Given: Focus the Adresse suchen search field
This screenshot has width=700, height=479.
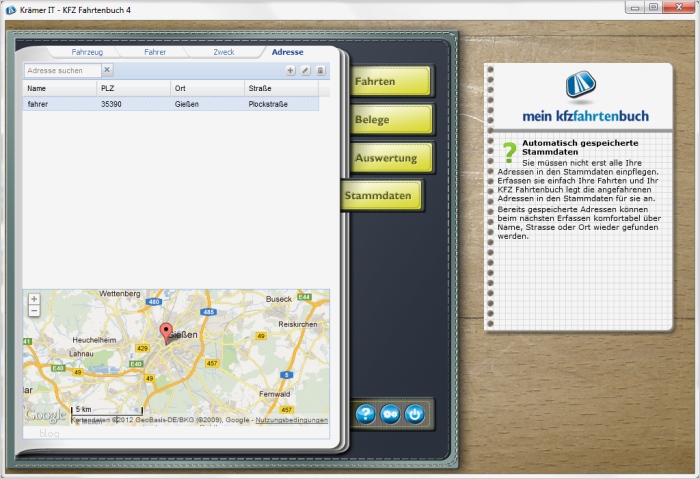Looking at the screenshot, I should (62, 70).
